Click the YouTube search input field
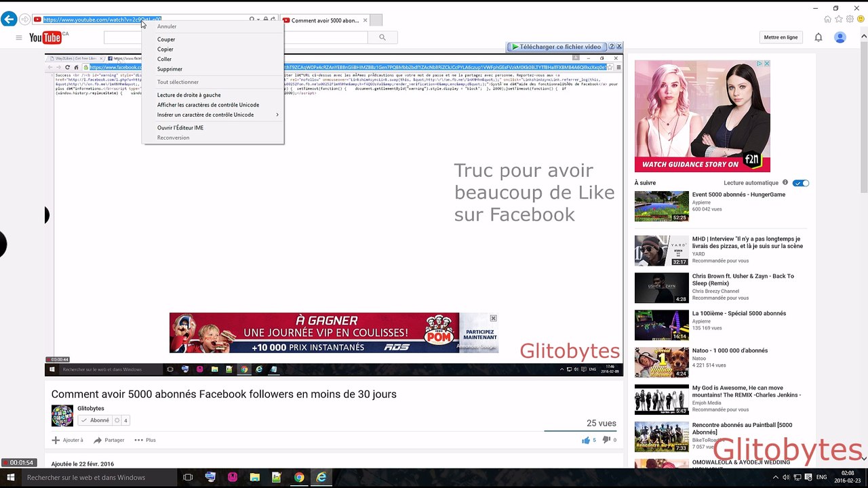 [x=235, y=38]
